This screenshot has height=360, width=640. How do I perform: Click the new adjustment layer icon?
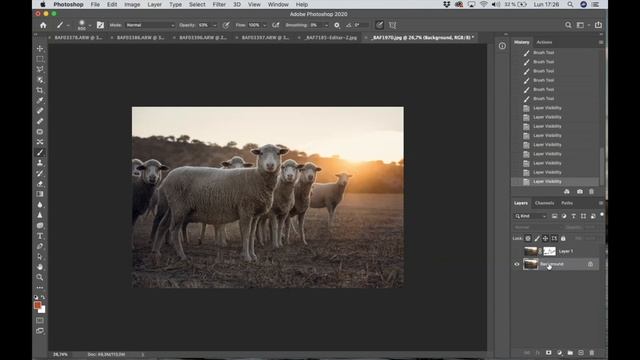coord(560,353)
